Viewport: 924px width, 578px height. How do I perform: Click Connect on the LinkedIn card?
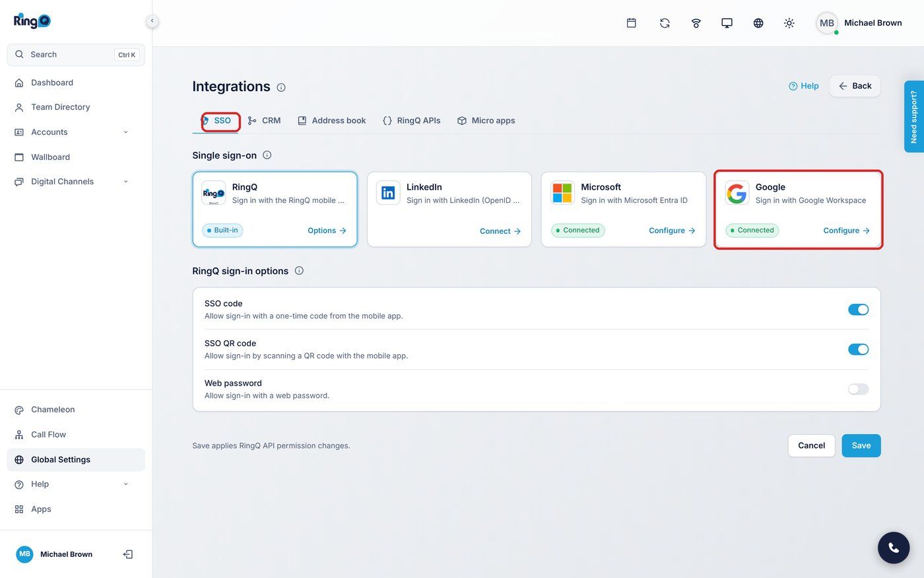[500, 231]
